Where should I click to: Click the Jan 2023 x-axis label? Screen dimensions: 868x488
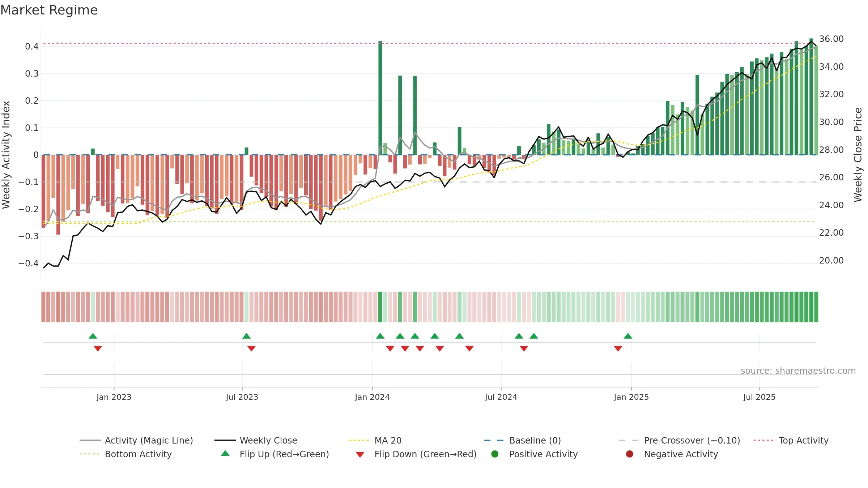(x=114, y=397)
